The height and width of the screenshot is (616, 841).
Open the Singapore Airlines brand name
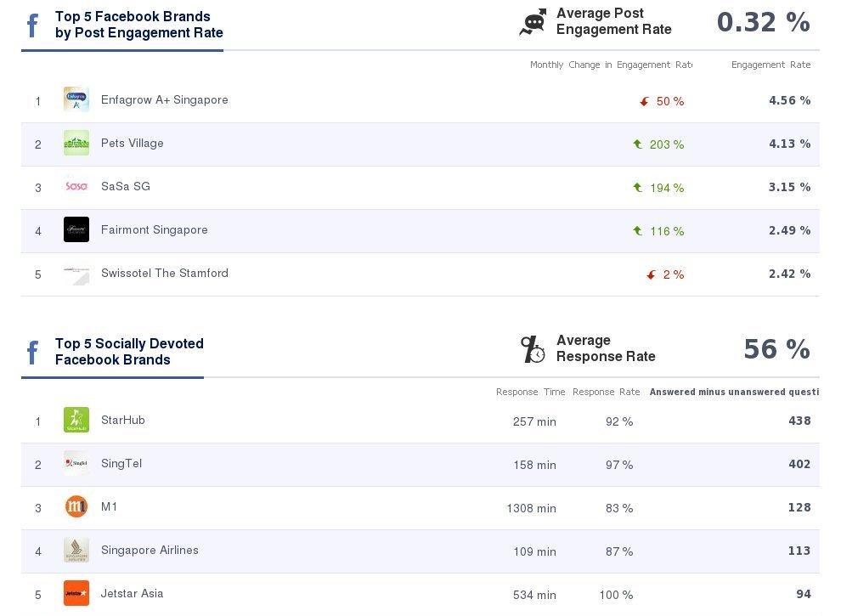(x=150, y=550)
